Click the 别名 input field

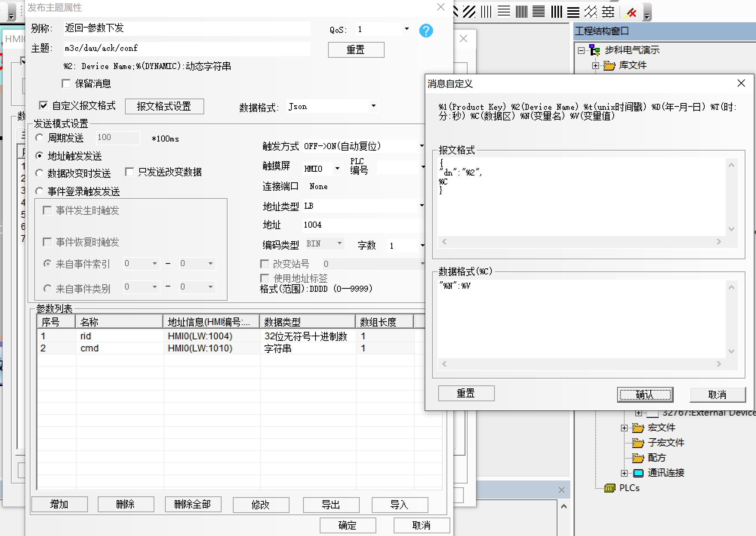[187, 28]
